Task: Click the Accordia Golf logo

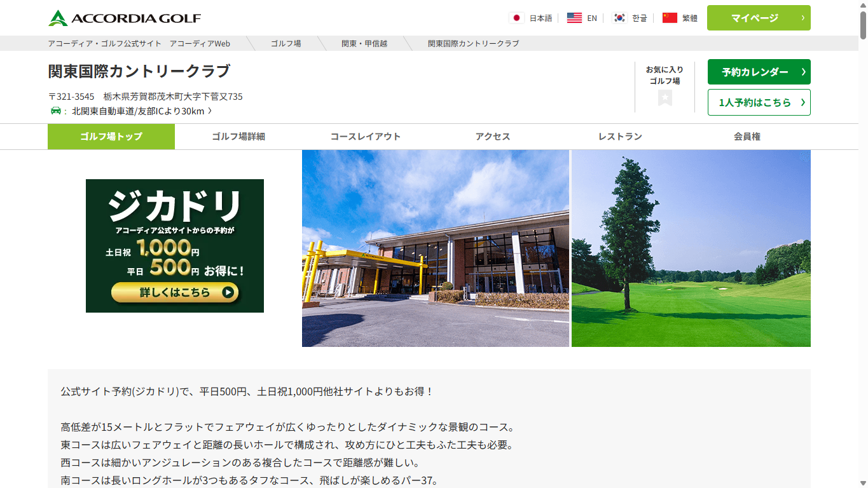Action: click(x=125, y=18)
